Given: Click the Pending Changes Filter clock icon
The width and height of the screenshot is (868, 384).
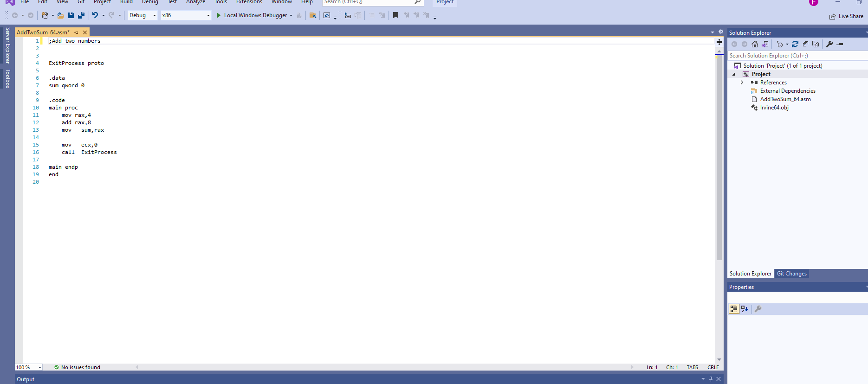Looking at the screenshot, I should point(780,44).
